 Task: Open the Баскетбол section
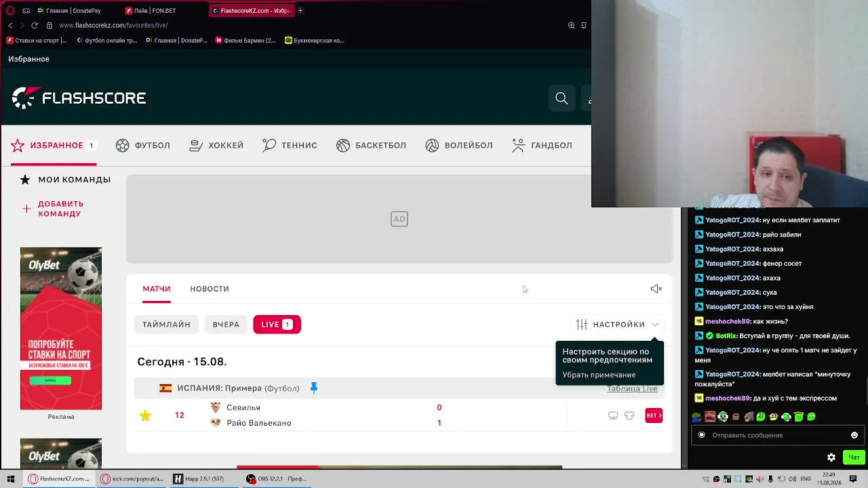coord(371,145)
